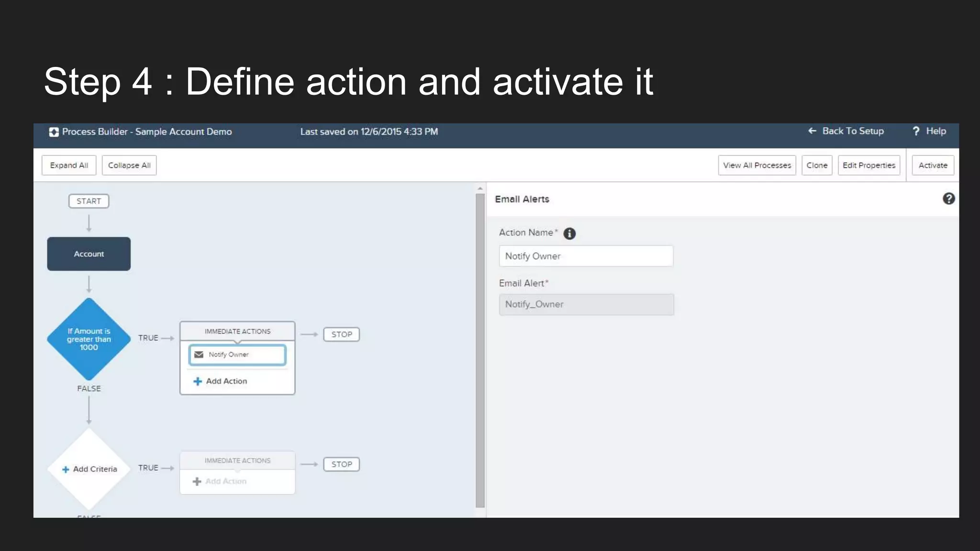This screenshot has width=980, height=551.
Task: Click the plus icon beside Add Criteria
Action: coord(66,470)
